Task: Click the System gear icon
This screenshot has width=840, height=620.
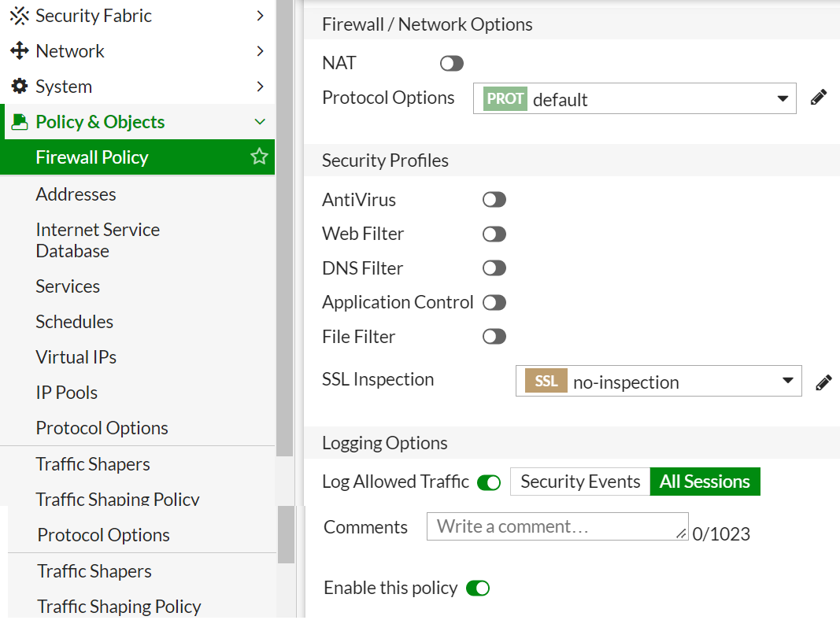Action: (19, 87)
